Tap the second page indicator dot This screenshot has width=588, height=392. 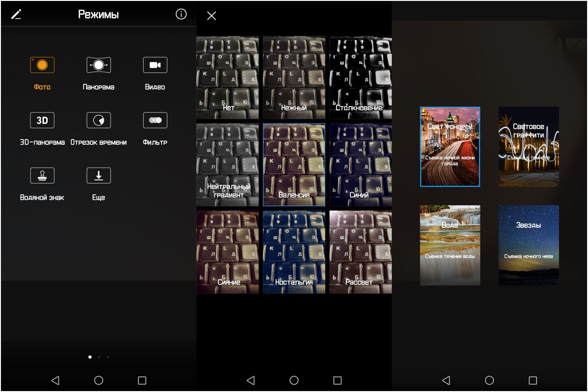99,357
